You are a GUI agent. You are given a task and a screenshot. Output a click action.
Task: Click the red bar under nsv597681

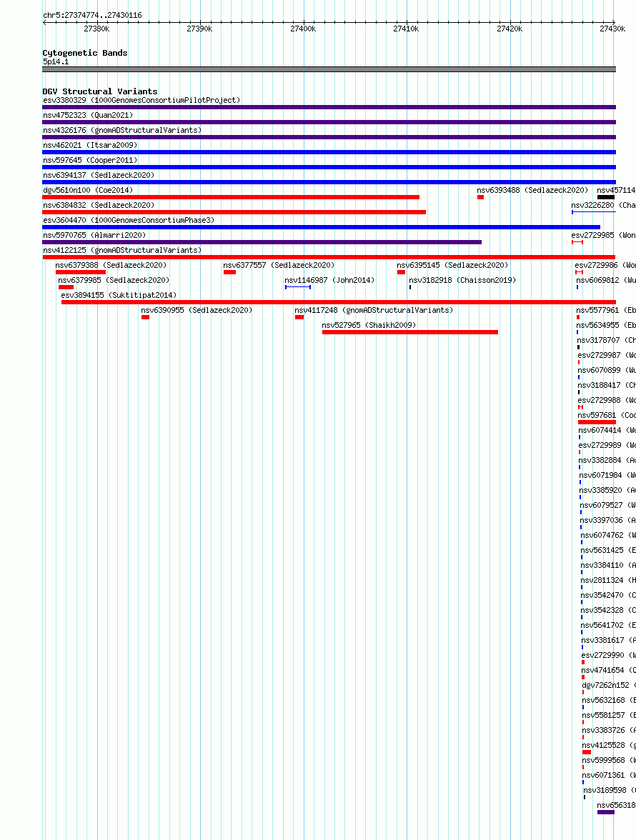click(x=597, y=422)
